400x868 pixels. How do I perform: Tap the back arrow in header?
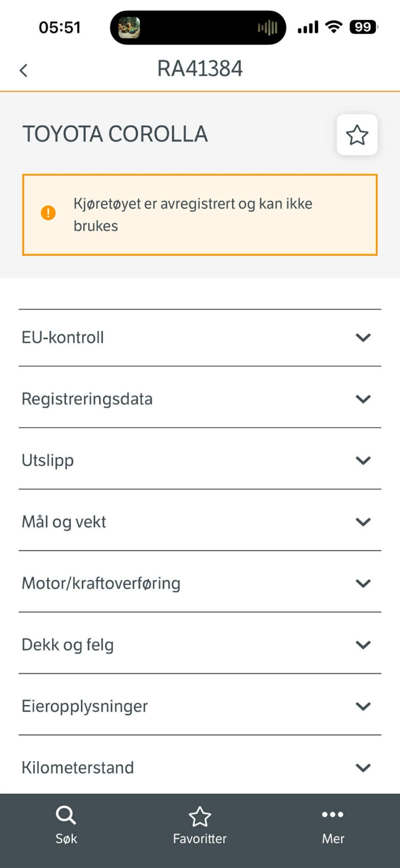24,70
